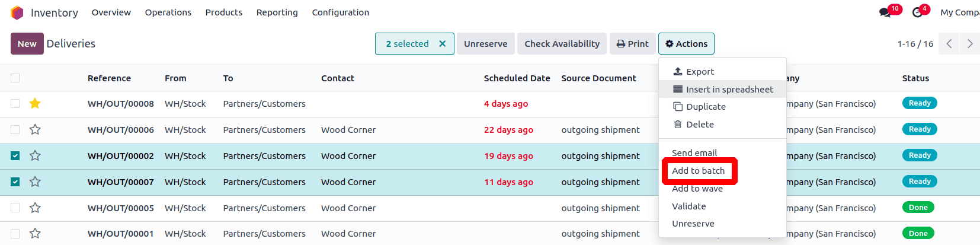This screenshot has height=245, width=980.
Task: Sort by the Reference column header
Action: point(109,78)
